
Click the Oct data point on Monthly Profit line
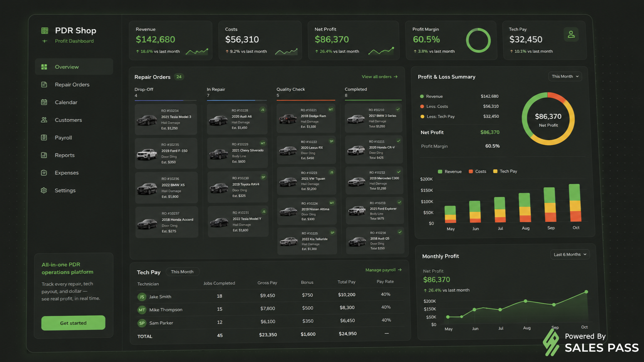coord(586,292)
